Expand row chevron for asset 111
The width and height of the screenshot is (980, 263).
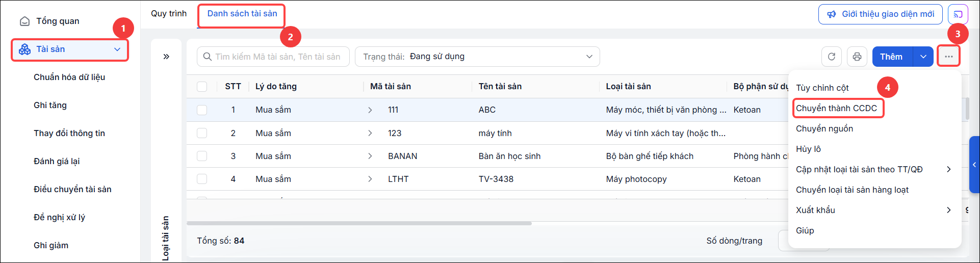[x=370, y=110]
